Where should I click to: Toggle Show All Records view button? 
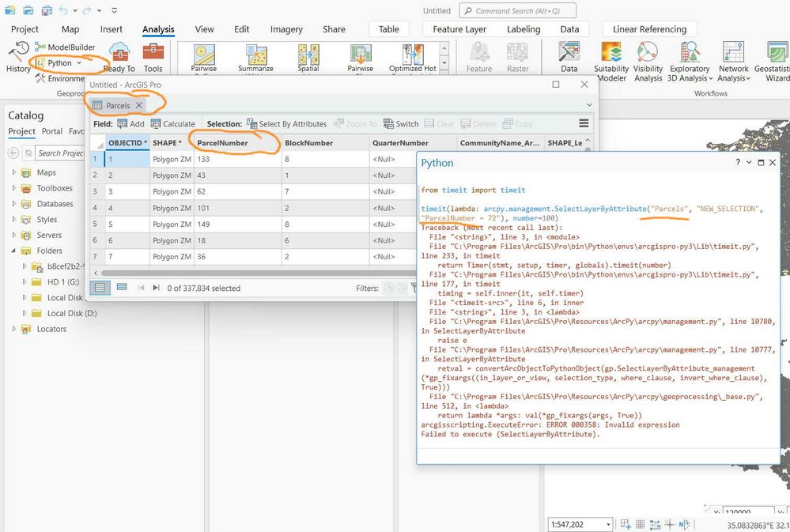coord(100,288)
